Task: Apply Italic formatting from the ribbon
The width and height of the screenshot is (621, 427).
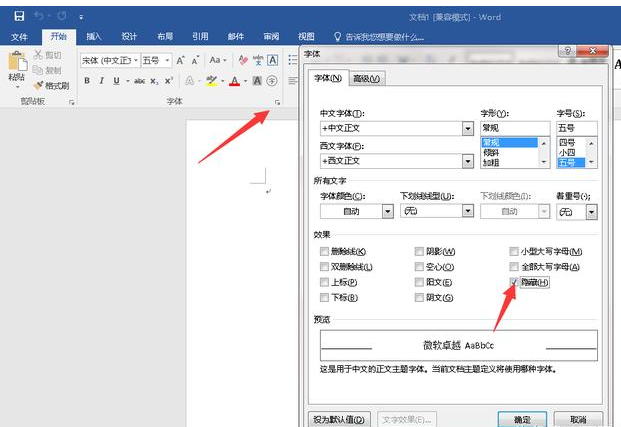Action: 101,81
